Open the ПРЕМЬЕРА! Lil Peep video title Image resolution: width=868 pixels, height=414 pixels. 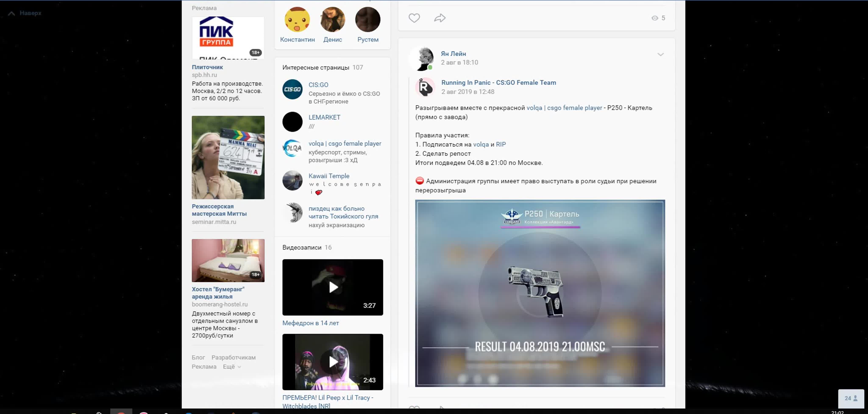(328, 402)
